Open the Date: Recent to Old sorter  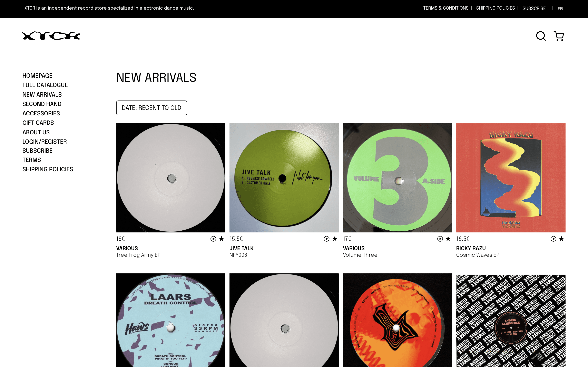(152, 108)
